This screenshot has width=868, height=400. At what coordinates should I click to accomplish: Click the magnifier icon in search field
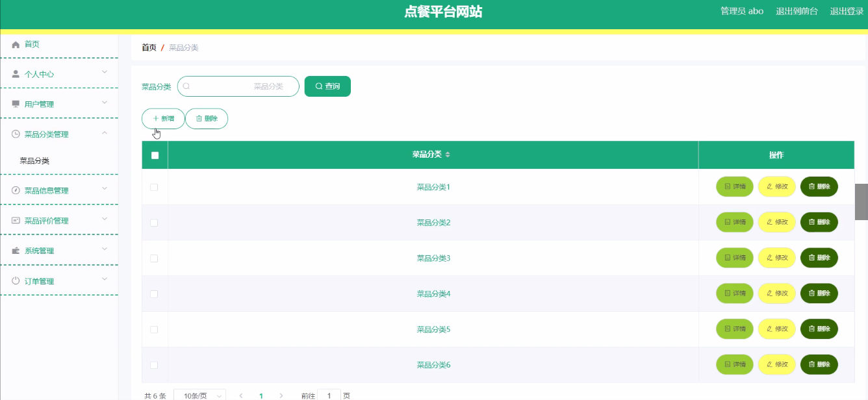(x=186, y=86)
